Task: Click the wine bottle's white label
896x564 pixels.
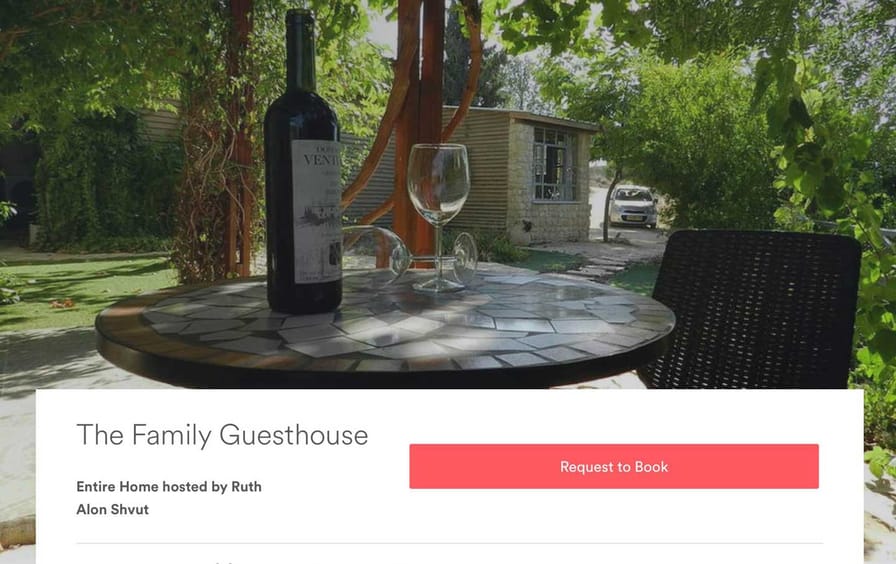Action: [x=317, y=211]
